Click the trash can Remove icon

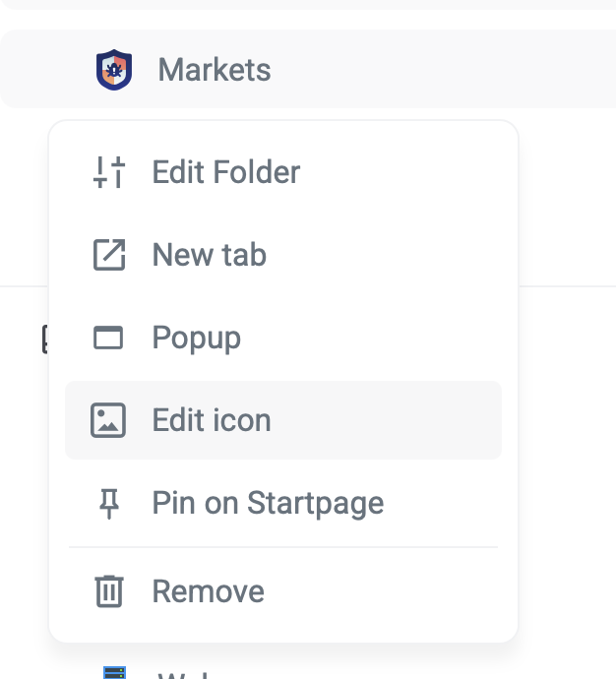click(x=108, y=591)
